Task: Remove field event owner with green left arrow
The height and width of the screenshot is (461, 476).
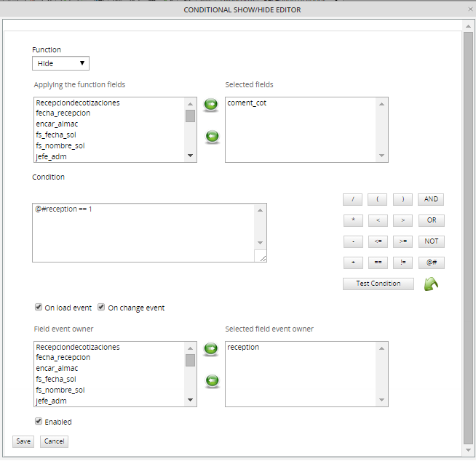Action: pos(211,380)
